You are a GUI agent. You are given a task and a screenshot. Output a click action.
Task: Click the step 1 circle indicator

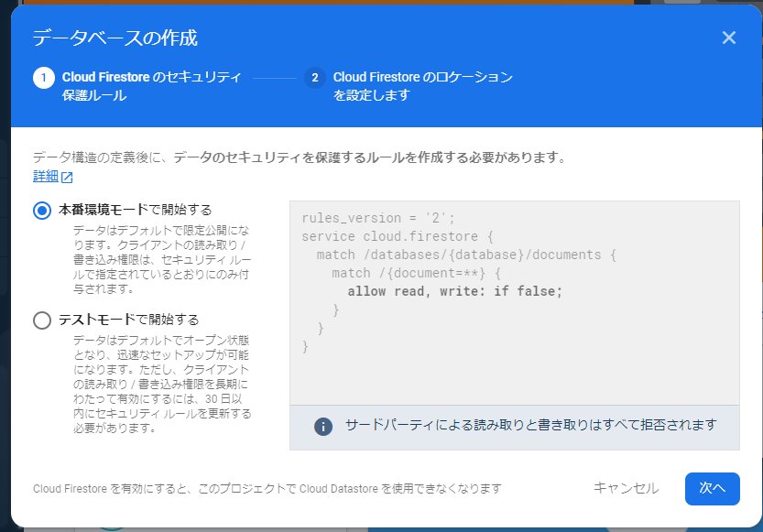(43, 78)
